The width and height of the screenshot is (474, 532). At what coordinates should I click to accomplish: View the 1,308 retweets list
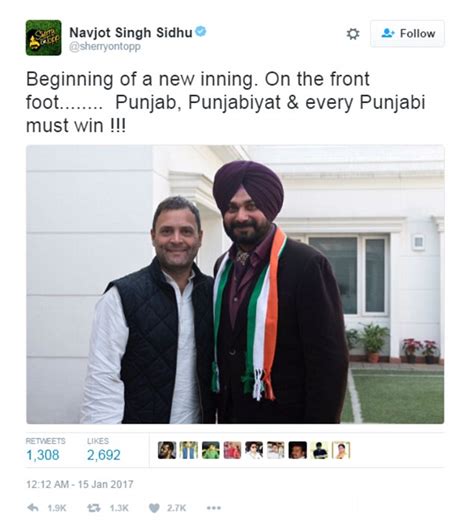point(43,455)
